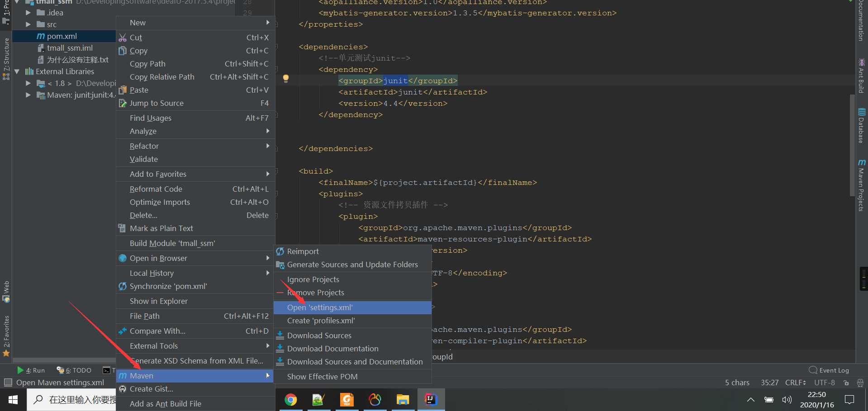Expand Maven: junit library node
Image resolution: width=868 pixels, height=411 pixels.
[x=28, y=95]
